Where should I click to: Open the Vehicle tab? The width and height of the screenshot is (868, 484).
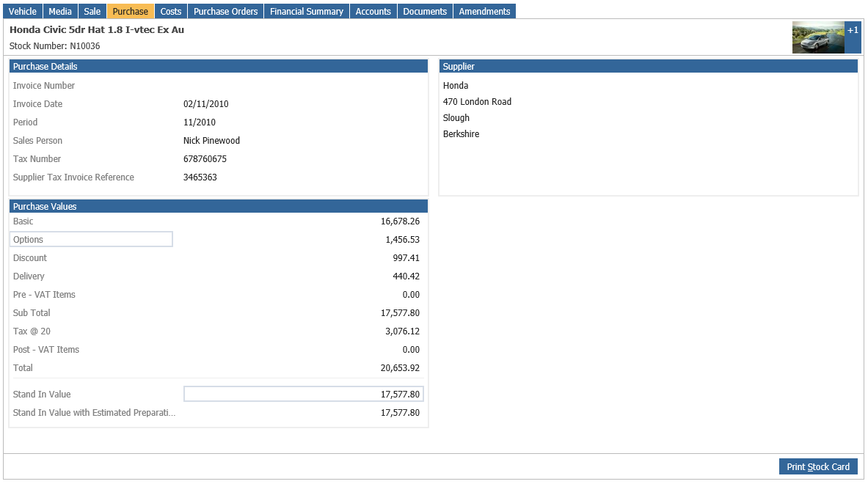coord(22,11)
